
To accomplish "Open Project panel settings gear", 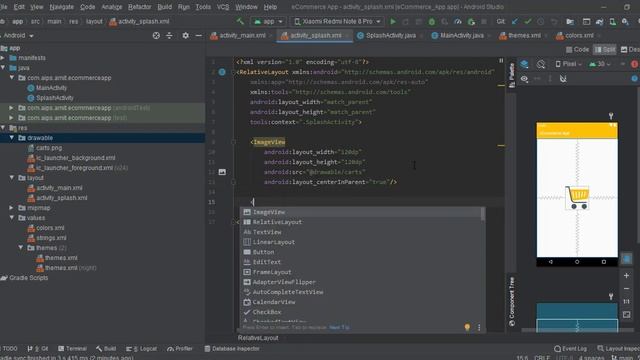I will [x=185, y=36].
